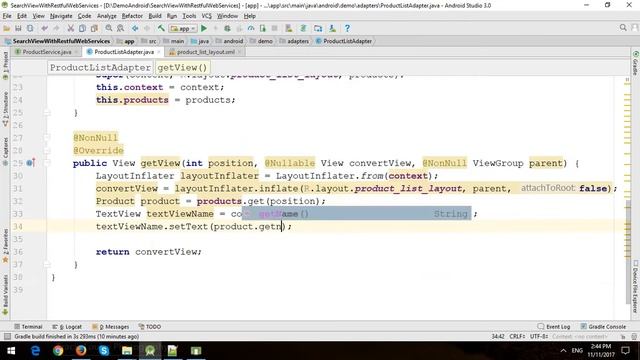This screenshot has width=640, height=360.
Task: Open the Device File Explorer side panel
Action: pos(636,287)
